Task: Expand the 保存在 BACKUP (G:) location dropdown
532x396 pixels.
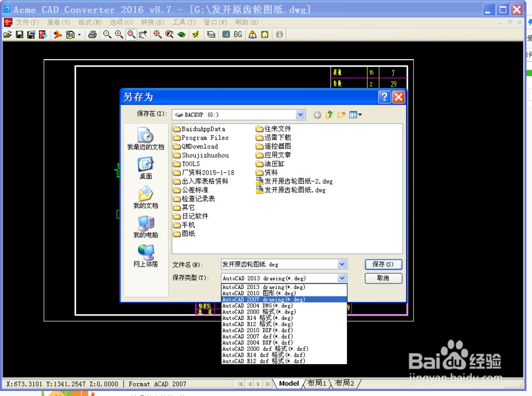Action: tap(300, 114)
